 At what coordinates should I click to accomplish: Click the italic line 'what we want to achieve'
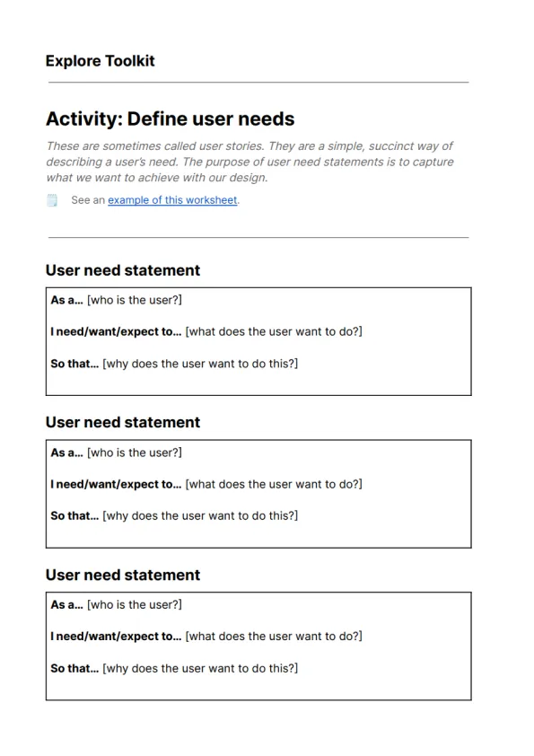[x=157, y=178]
